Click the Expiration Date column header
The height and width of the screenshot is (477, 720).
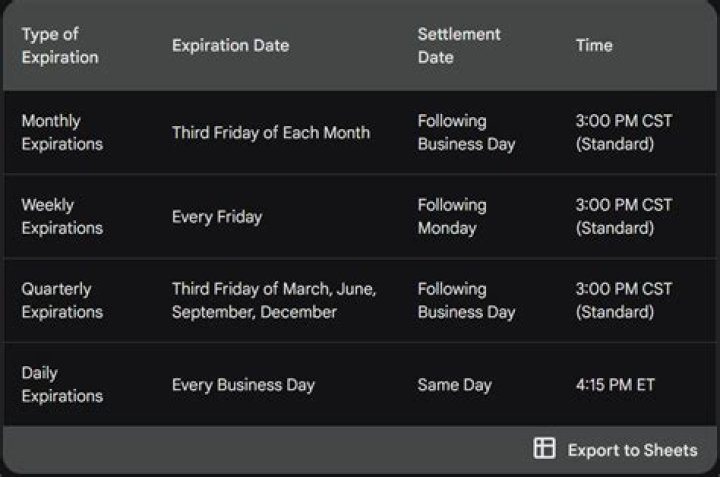[230, 46]
